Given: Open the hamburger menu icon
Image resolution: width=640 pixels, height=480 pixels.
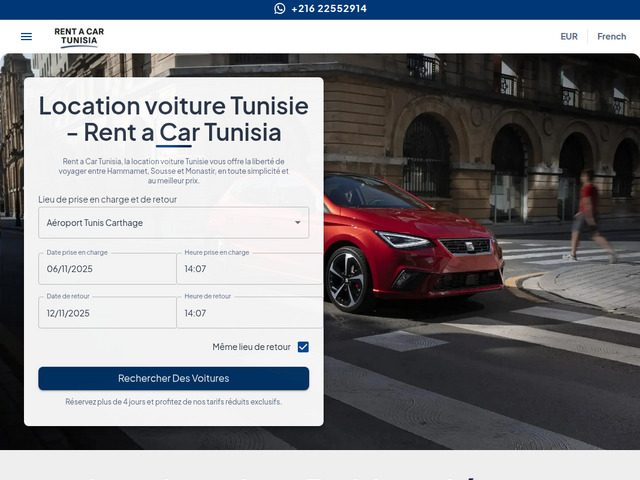Looking at the screenshot, I should pyautogui.click(x=26, y=36).
